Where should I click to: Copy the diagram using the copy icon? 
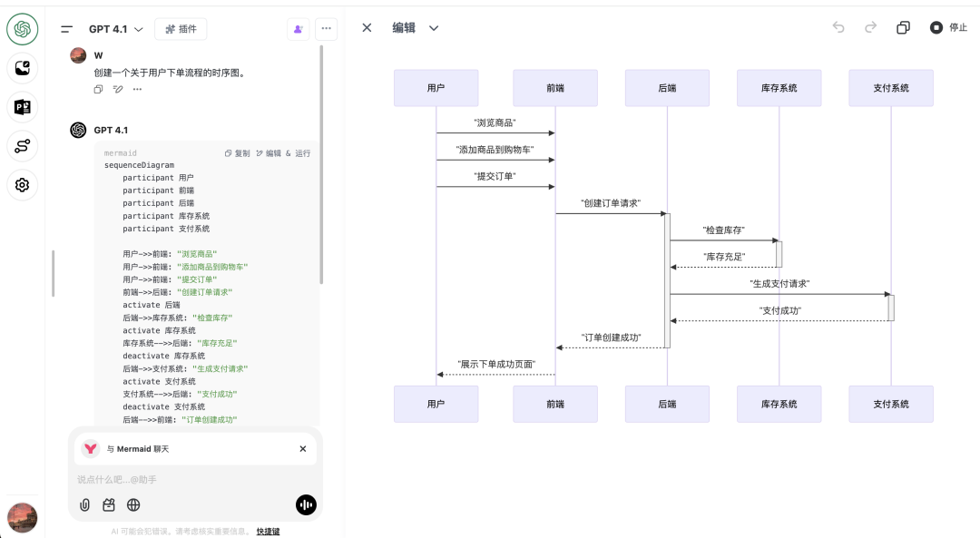tap(902, 28)
